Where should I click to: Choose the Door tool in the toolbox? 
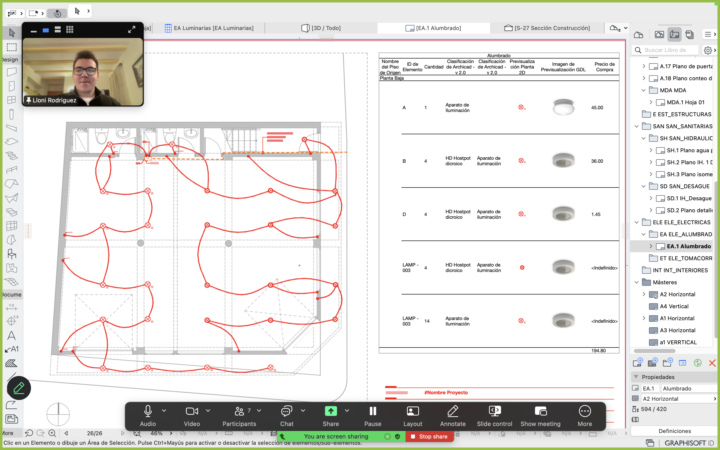pos(11,86)
